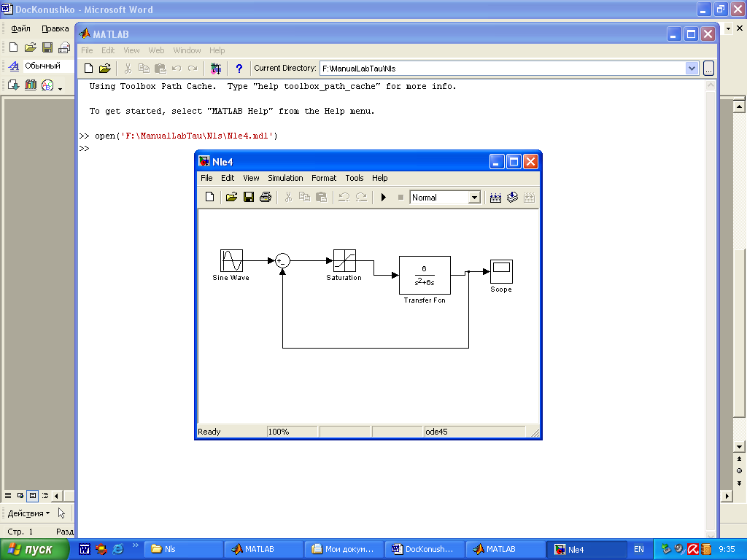This screenshot has width=747, height=560.
Task: Click Undo icon in MATLAB toolbar
Action: (177, 69)
